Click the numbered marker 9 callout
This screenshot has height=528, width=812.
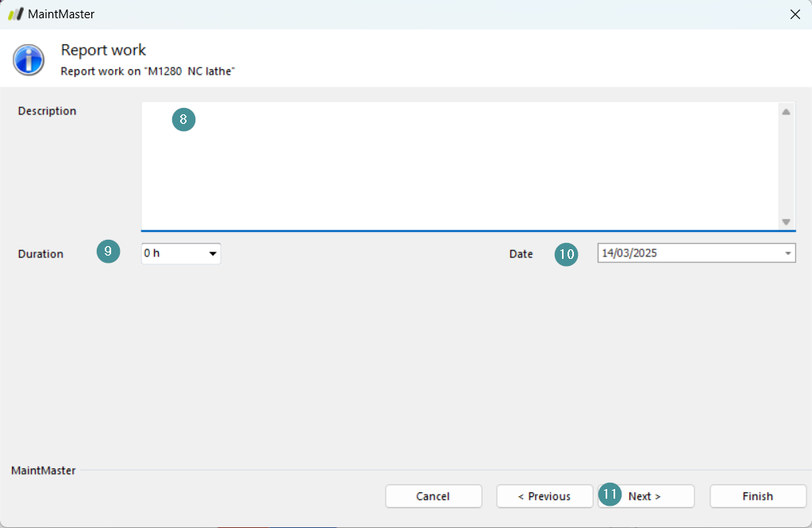(108, 252)
